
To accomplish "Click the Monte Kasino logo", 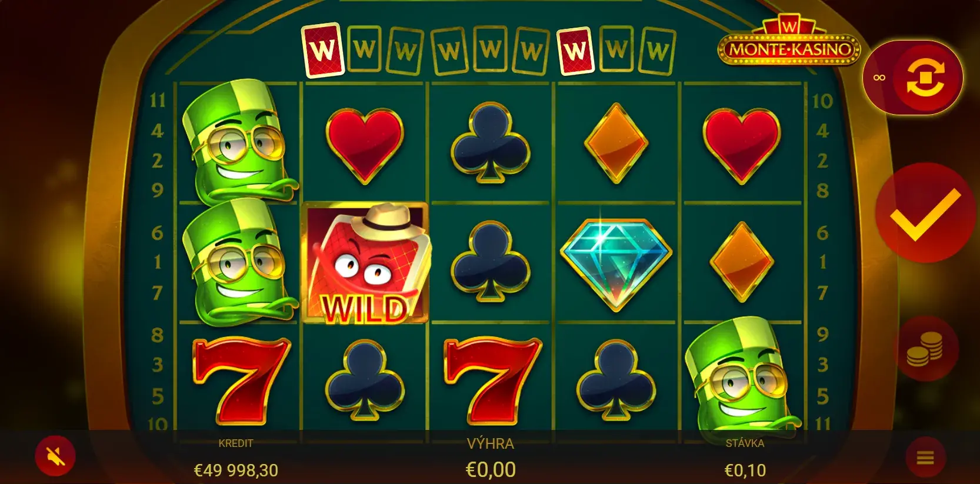I will (x=789, y=40).
